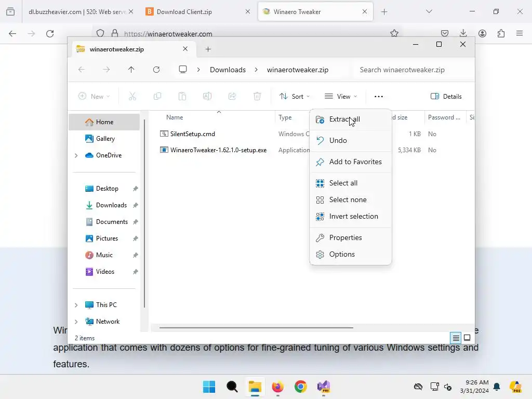
Task: Open Google Chrome from the taskbar
Action: pyautogui.click(x=301, y=387)
